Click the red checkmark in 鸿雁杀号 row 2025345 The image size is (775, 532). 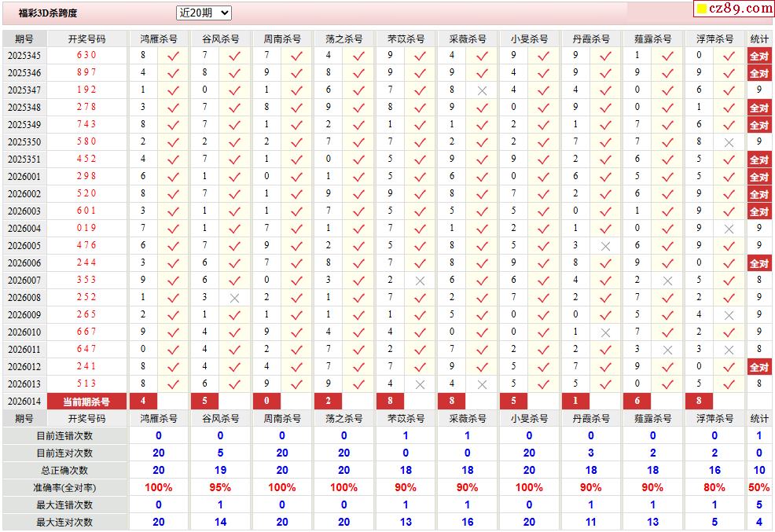click(173, 56)
